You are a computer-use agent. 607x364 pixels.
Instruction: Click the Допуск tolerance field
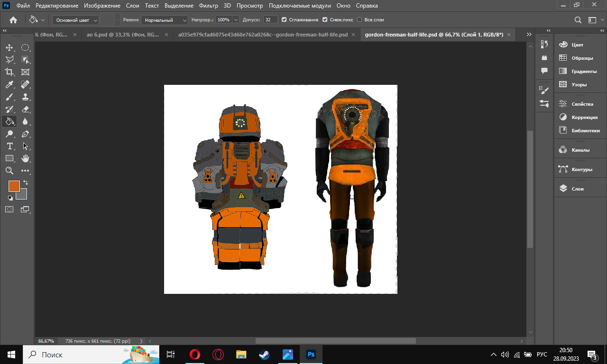pos(271,20)
